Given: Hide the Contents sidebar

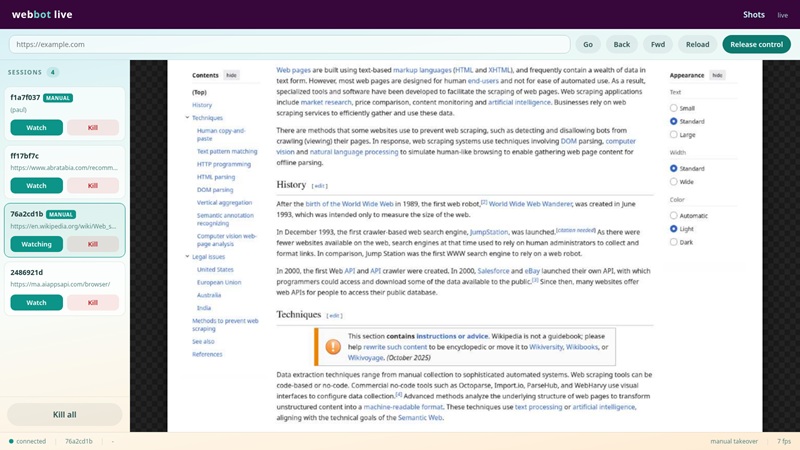Looking at the screenshot, I should tap(232, 75).
